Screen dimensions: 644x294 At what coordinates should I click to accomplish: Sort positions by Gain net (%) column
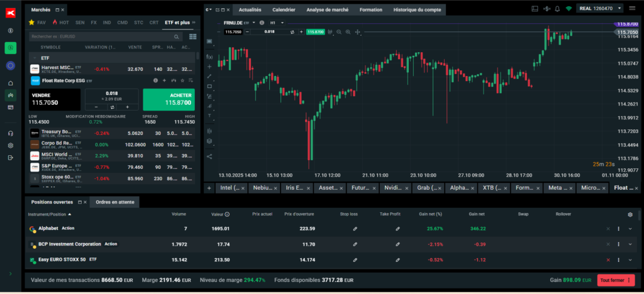click(x=430, y=214)
